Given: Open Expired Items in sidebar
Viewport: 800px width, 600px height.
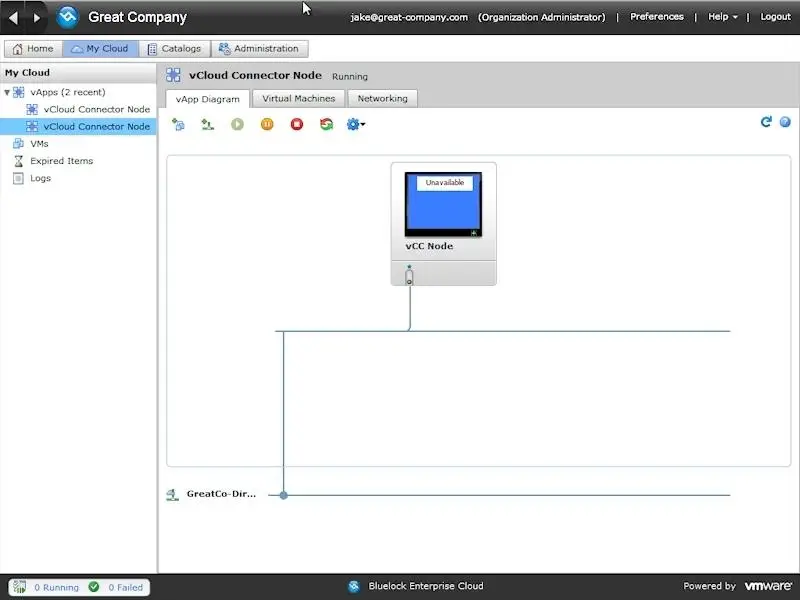Looking at the screenshot, I should coord(62,161).
